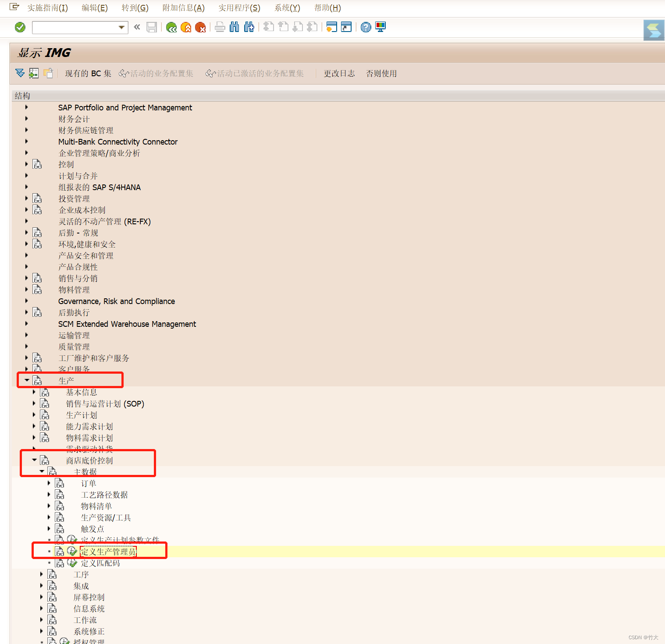665x644 pixels.
Task: Open documentation icon for 销售与分销
Action: point(37,278)
